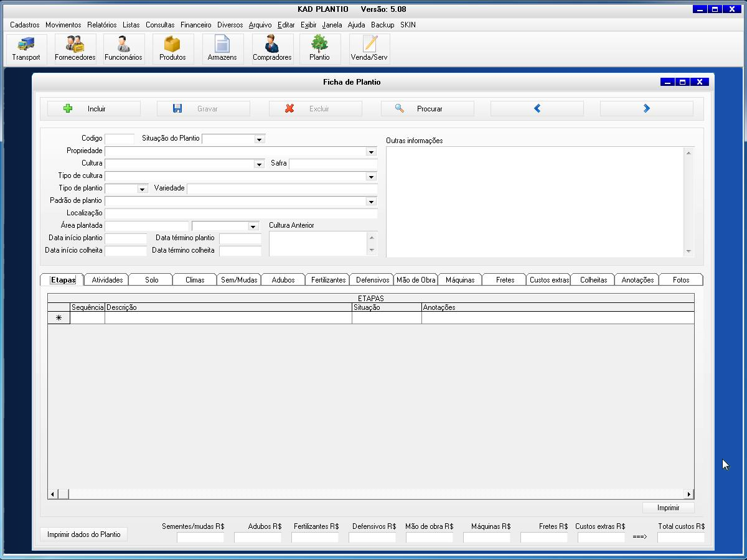747x560 pixels.
Task: Click the Data término colheita field
Action: pyautogui.click(x=240, y=251)
